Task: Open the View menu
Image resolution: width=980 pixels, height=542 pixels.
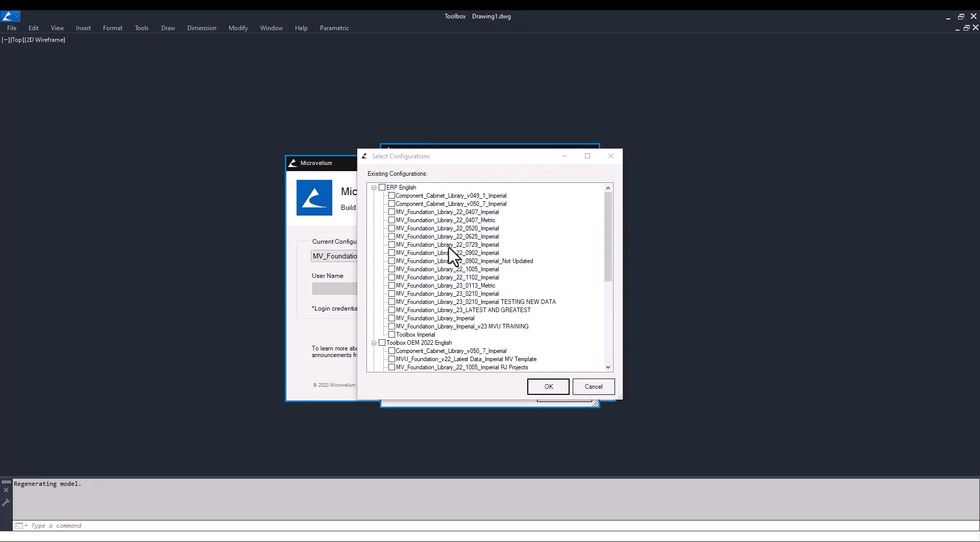Action: [57, 28]
